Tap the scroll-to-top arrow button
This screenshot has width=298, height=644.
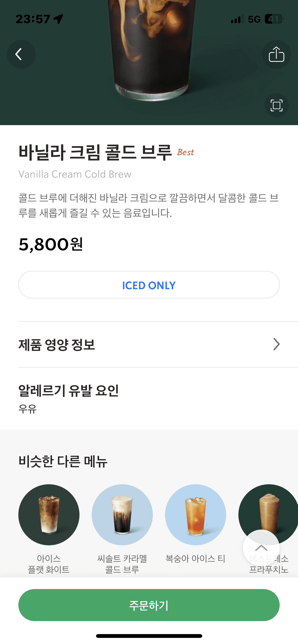point(261,548)
